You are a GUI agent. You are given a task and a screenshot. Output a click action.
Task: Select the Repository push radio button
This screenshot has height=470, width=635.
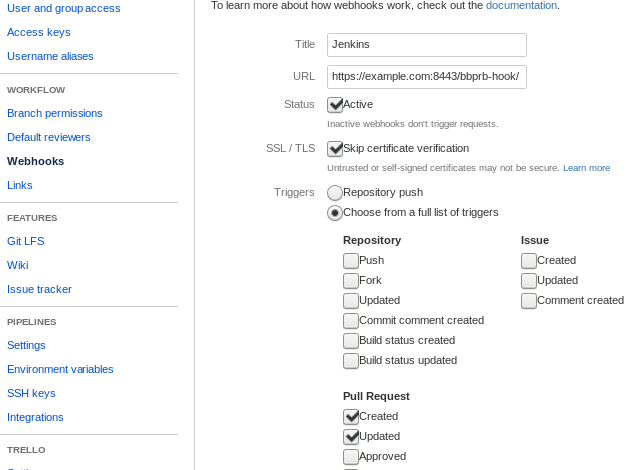pyautogui.click(x=335, y=193)
